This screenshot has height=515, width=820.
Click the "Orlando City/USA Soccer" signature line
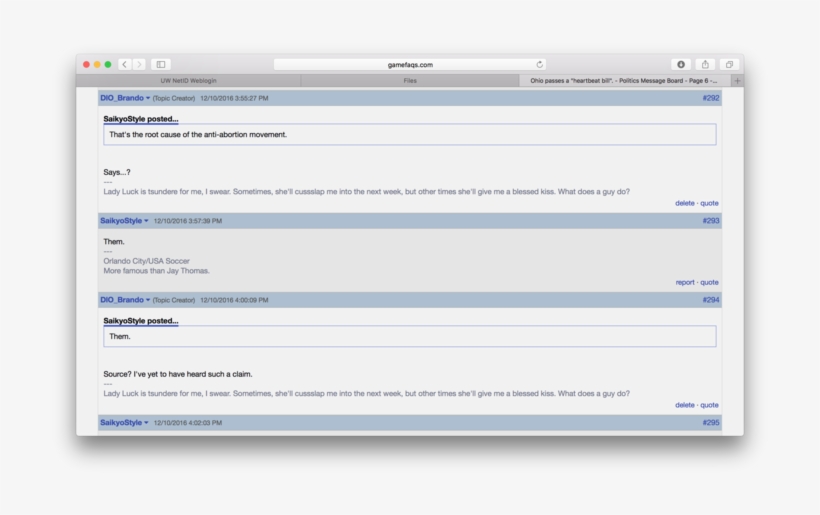point(146,261)
